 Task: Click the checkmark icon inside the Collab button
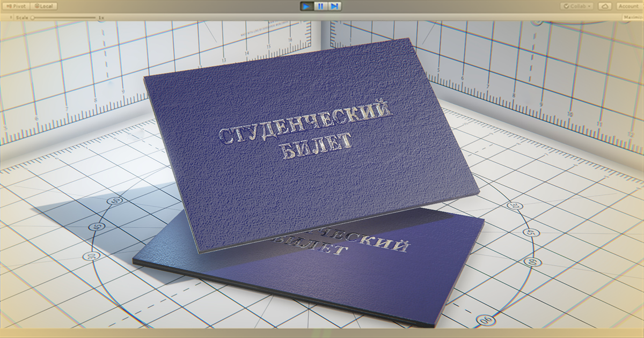click(x=567, y=6)
